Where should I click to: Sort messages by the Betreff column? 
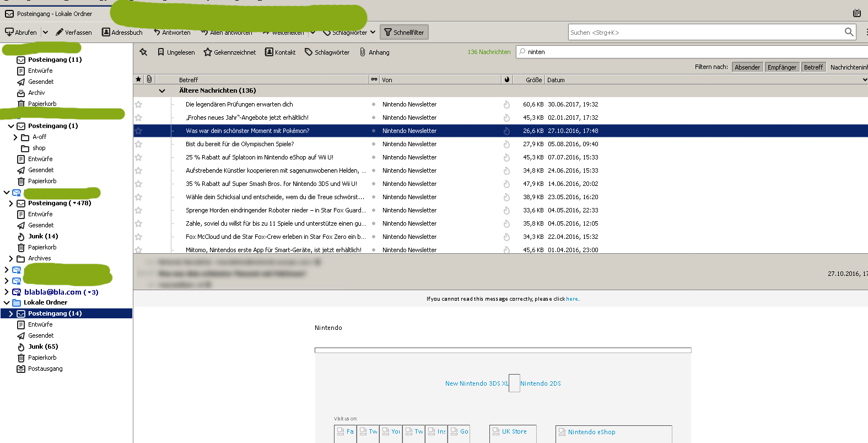(x=262, y=79)
